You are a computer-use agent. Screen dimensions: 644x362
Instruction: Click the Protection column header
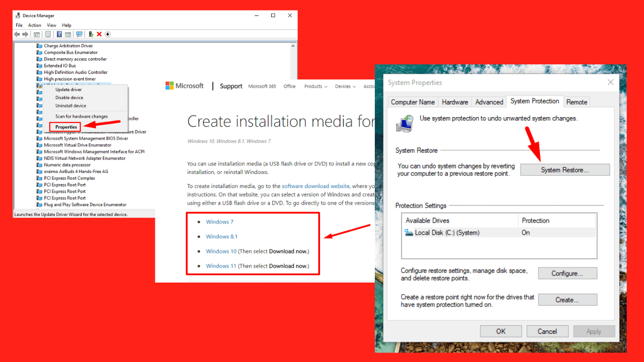pyautogui.click(x=557, y=220)
